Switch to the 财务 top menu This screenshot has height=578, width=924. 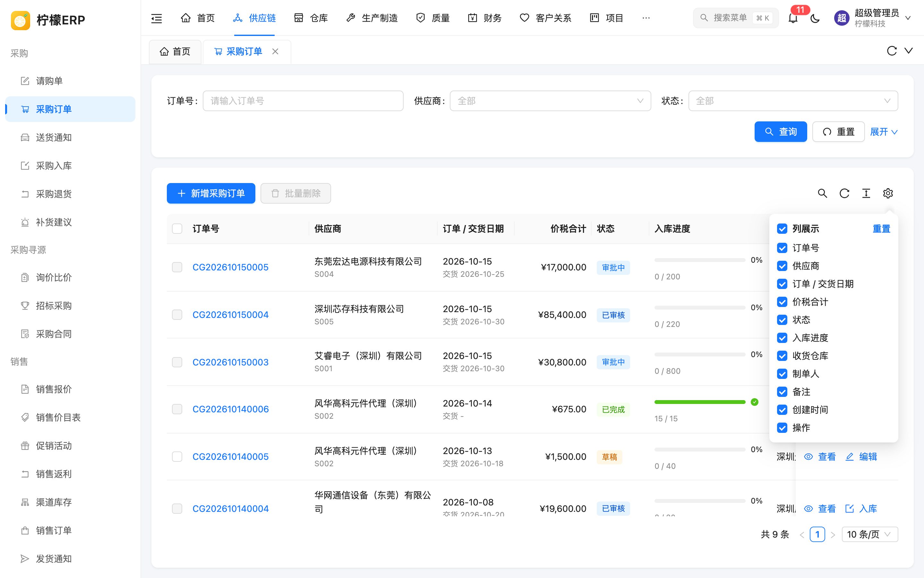click(x=484, y=18)
